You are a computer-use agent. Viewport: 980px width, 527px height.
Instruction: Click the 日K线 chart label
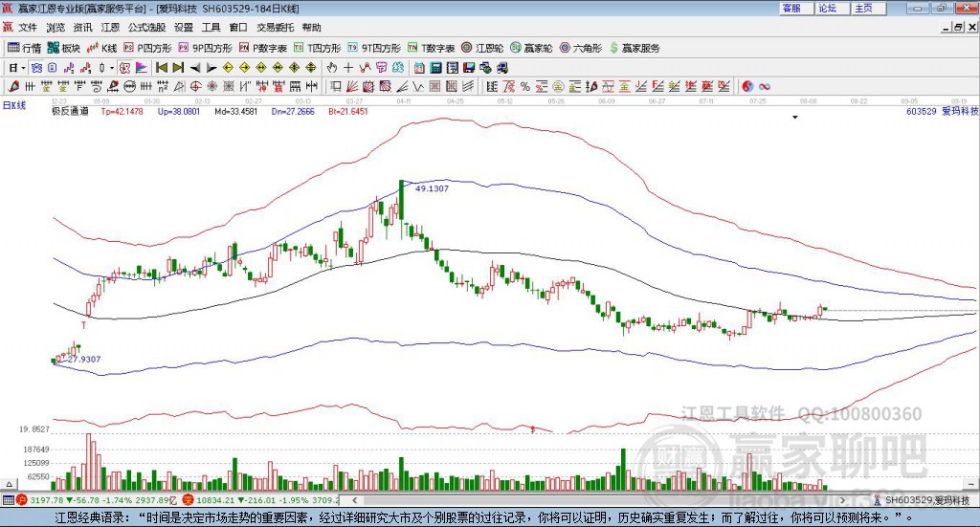(14, 105)
